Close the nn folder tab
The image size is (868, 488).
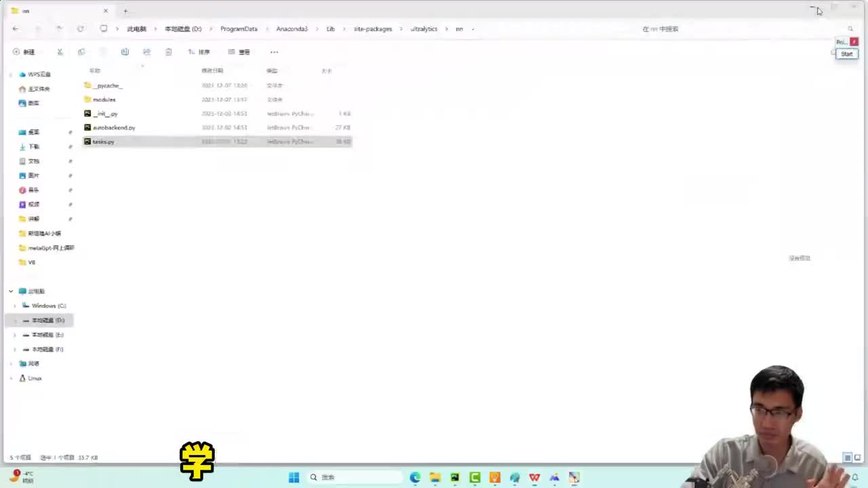106,11
